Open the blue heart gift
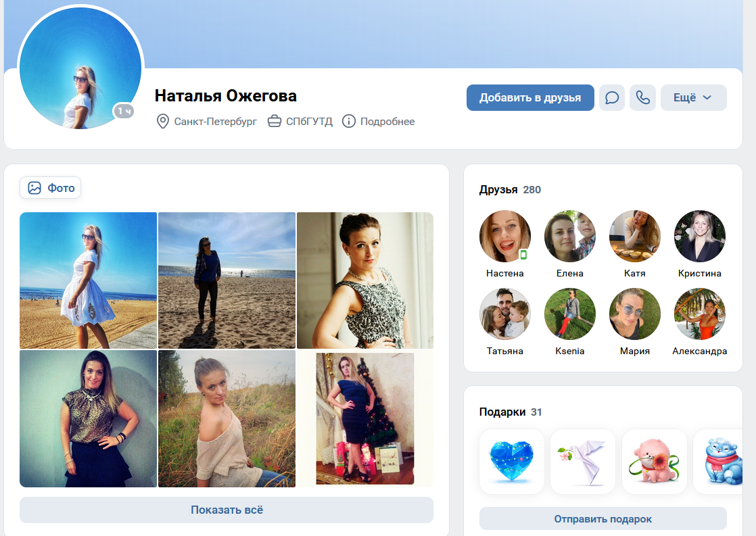Screen dimensions: 756x536 tap(512, 462)
